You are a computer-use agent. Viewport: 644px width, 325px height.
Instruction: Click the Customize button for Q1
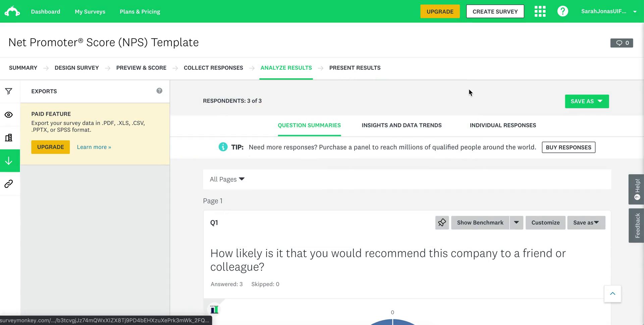pyautogui.click(x=545, y=222)
